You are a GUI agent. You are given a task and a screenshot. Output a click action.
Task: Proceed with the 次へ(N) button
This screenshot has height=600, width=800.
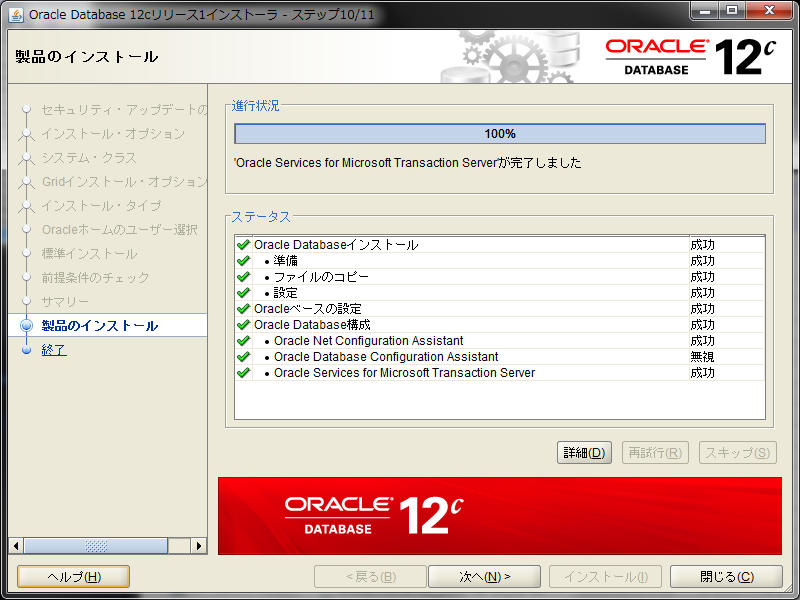point(484,577)
